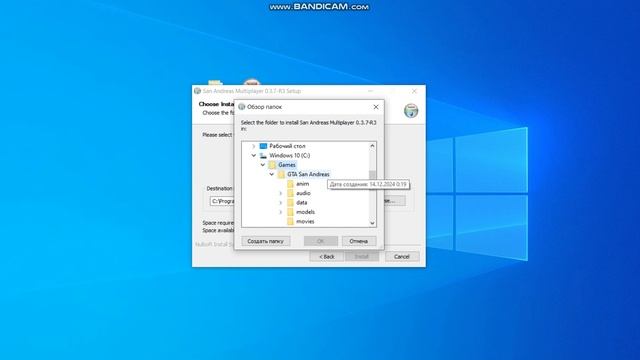Screen dimensions: 640x360
Task: Click the audio folder icon
Action: coord(290,193)
